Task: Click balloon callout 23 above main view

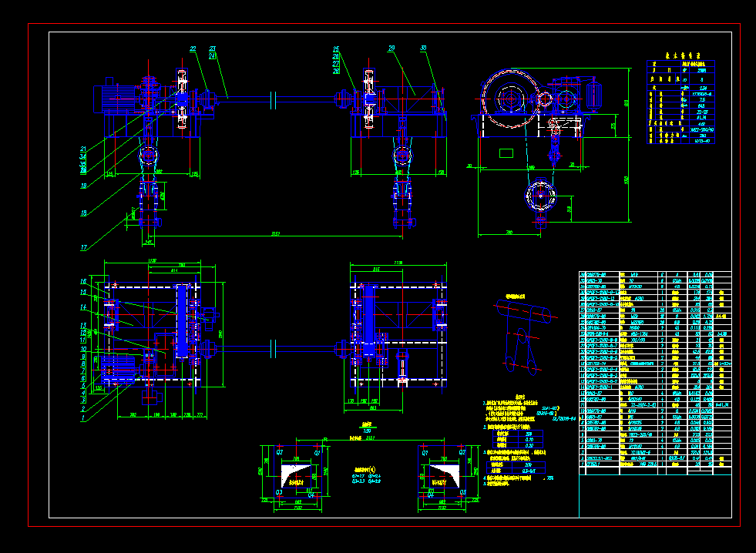Action: pyautogui.click(x=212, y=47)
